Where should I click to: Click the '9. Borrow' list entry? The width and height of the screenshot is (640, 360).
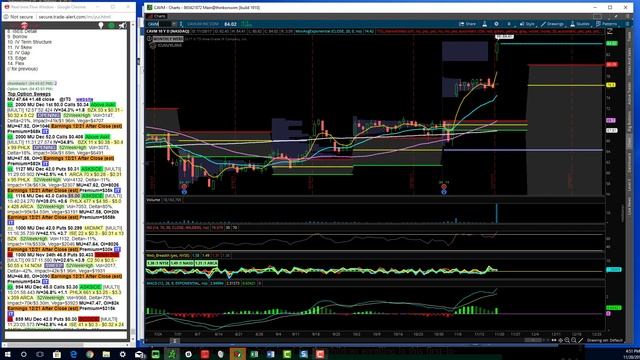coord(18,37)
